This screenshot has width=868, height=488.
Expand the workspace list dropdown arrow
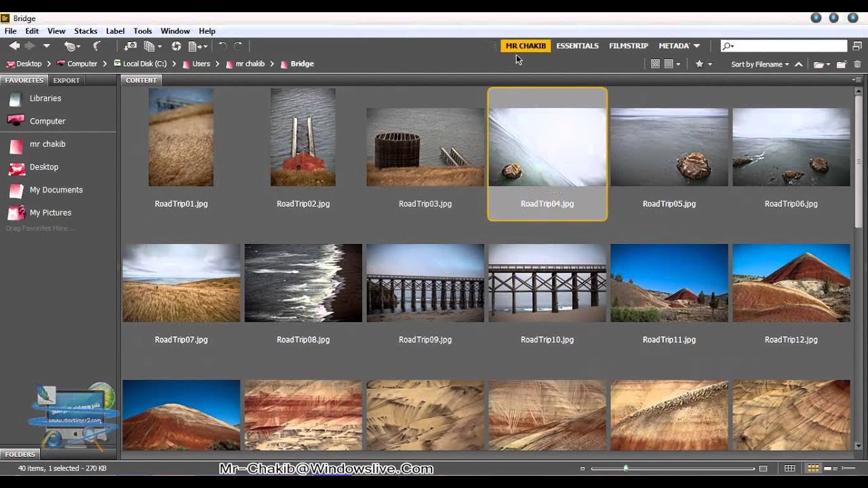point(696,46)
